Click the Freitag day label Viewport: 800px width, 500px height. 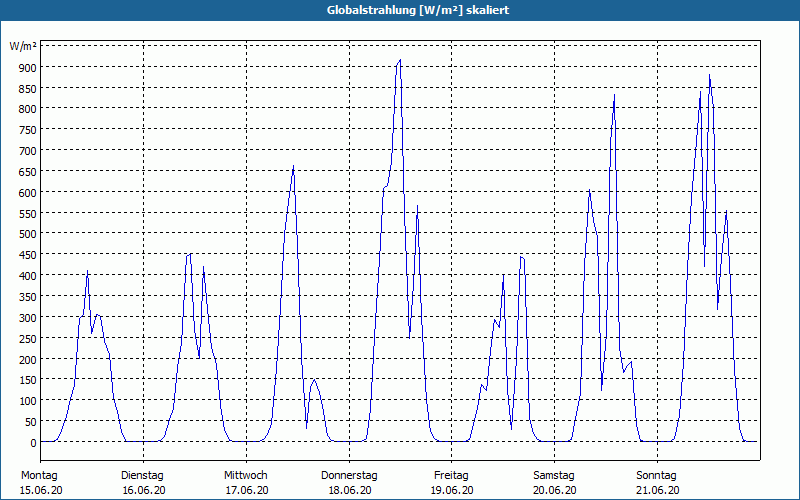(x=451, y=476)
